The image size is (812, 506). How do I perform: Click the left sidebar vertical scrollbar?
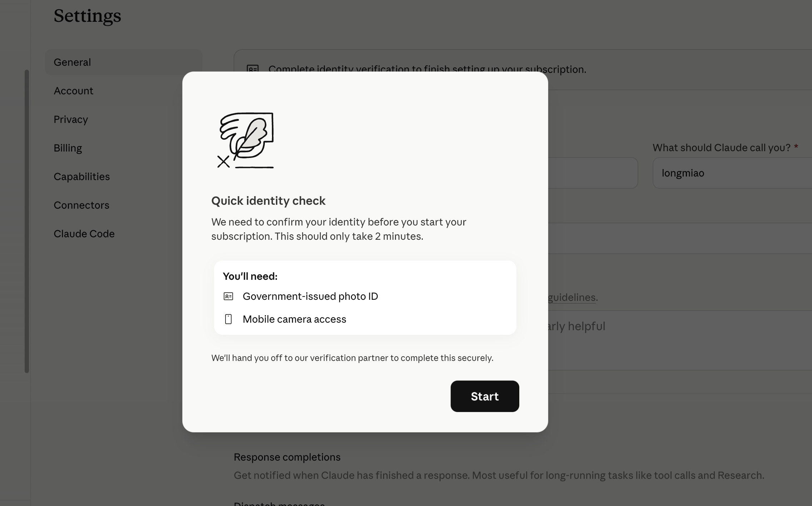(27, 221)
